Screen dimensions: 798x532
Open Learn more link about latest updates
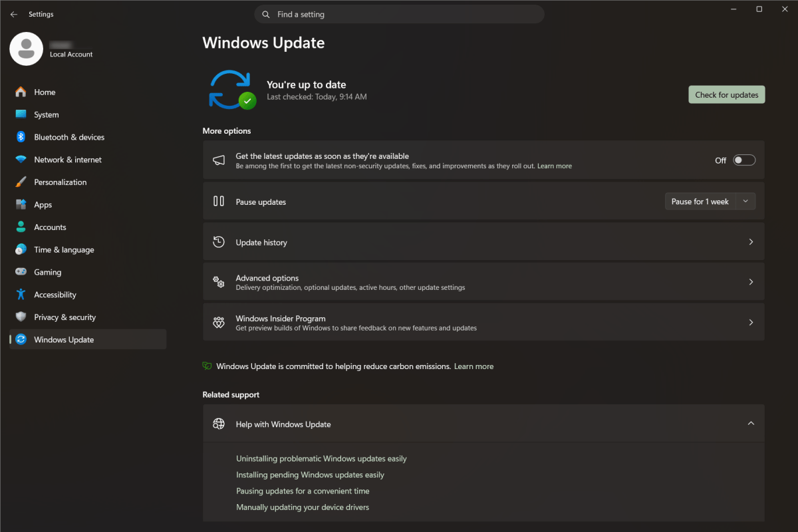[555, 166]
